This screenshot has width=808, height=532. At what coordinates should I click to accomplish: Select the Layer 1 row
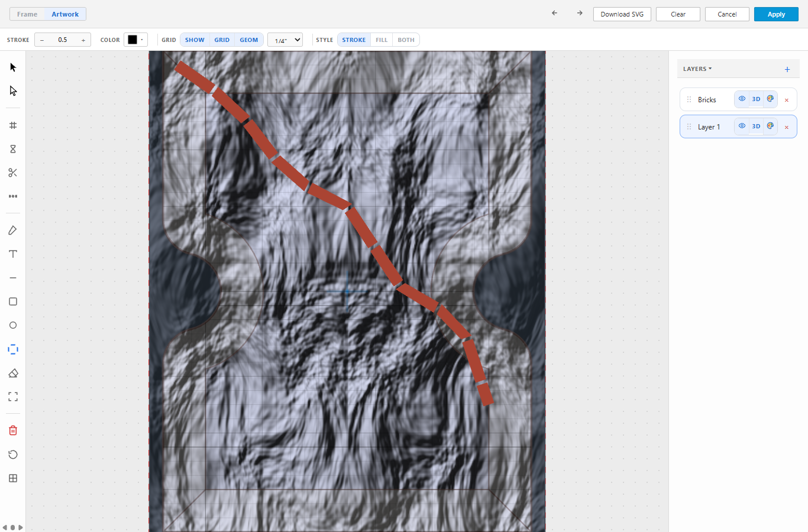click(738, 126)
